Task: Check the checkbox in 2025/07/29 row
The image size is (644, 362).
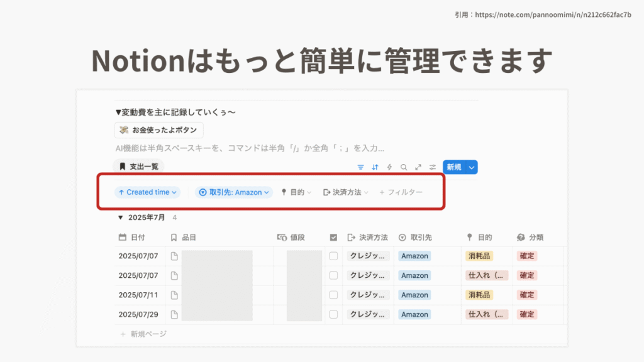Action: [x=333, y=314]
